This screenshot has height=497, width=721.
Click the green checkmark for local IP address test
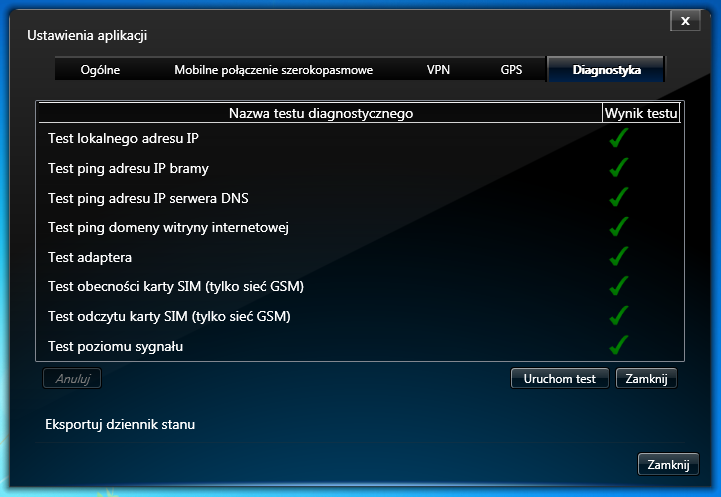tap(618, 138)
